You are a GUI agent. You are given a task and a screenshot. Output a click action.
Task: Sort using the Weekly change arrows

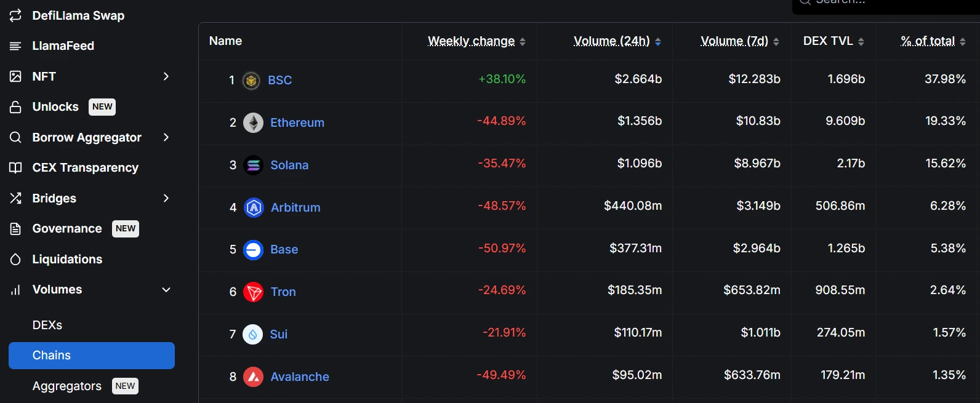tap(523, 42)
